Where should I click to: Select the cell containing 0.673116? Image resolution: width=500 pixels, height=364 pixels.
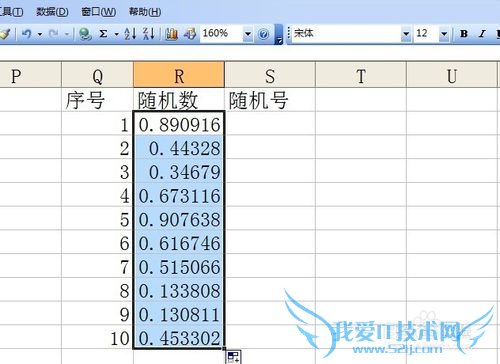tap(179, 195)
